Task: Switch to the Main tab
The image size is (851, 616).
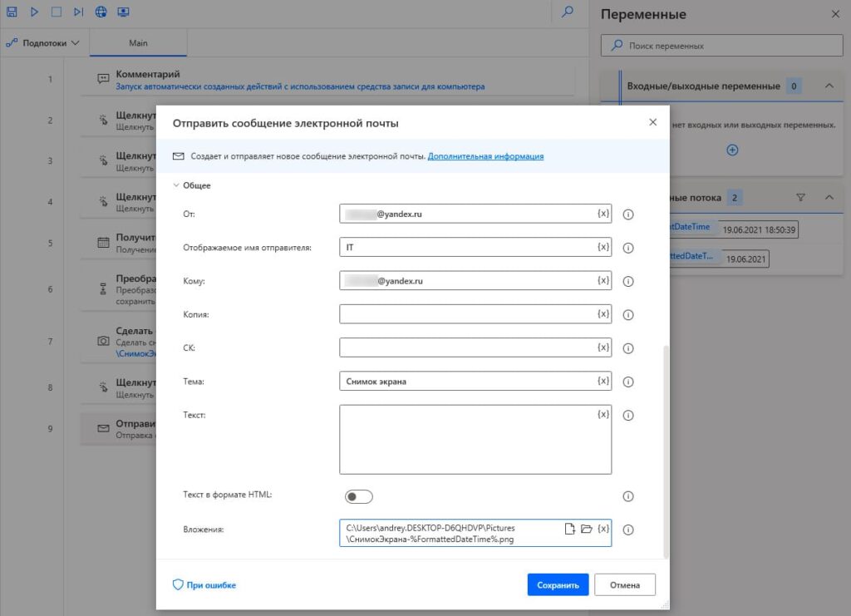Action: click(138, 42)
